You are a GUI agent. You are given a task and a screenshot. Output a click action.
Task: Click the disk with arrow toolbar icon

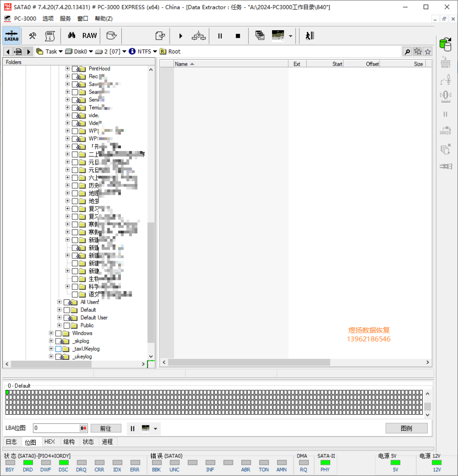pyautogui.click(x=112, y=36)
